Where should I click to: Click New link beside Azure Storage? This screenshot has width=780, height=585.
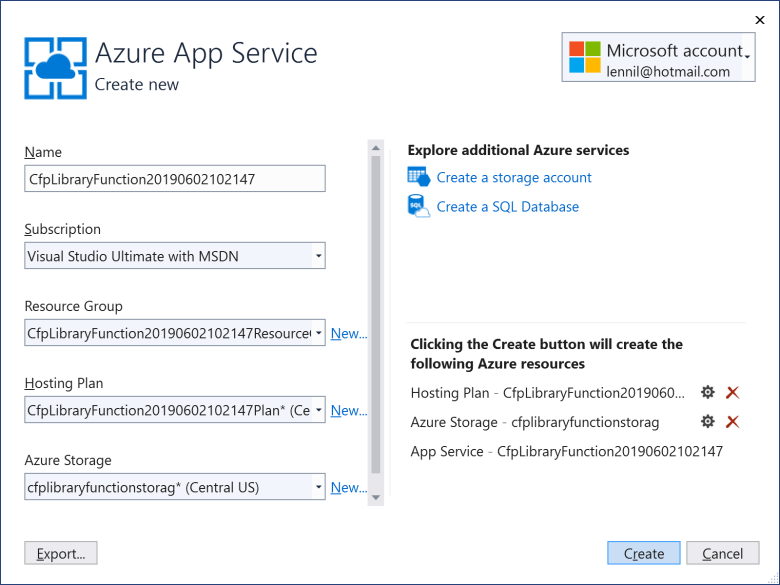pos(349,488)
